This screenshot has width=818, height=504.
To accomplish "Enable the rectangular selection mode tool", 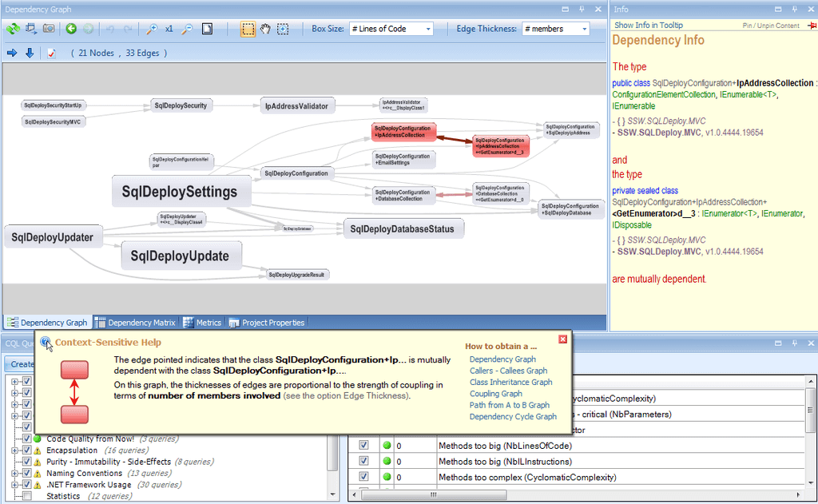I will pyautogui.click(x=247, y=28).
